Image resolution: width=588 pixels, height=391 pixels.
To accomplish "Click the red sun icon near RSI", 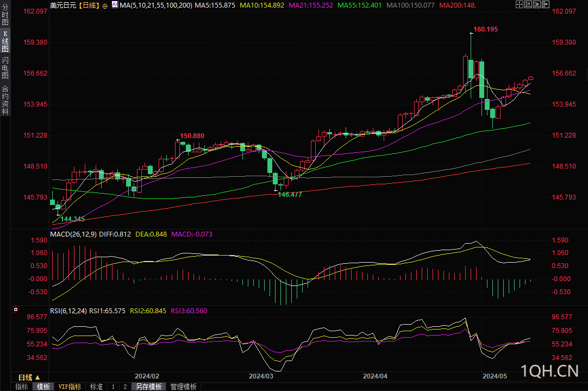I will pos(16,309).
